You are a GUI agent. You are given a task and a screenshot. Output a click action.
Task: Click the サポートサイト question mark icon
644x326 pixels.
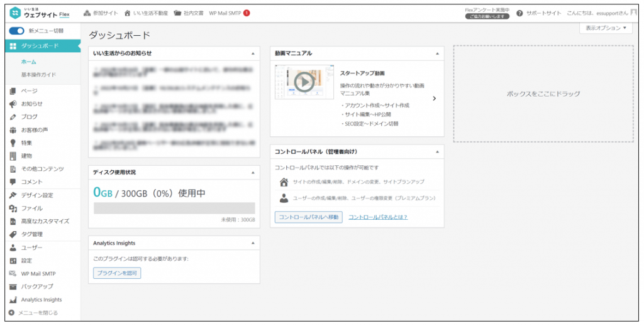pyautogui.click(x=519, y=13)
